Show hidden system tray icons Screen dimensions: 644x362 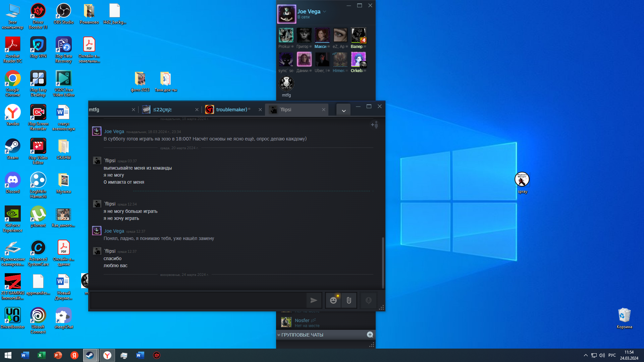pyautogui.click(x=586, y=355)
